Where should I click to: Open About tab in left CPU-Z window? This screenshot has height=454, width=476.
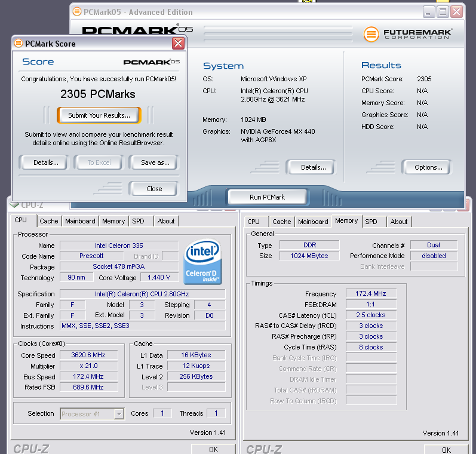166,221
